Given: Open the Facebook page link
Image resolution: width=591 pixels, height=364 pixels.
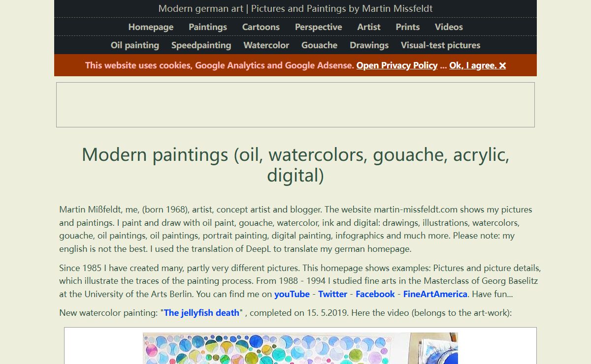Looking at the screenshot, I should (x=375, y=294).
